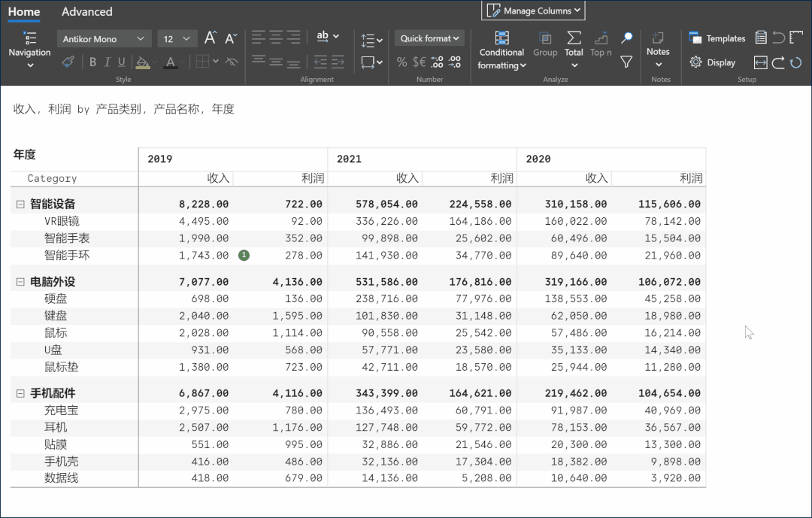Viewport: 812px width, 518px height.
Task: Click the clipboard list icon in Setup
Action: pos(761,38)
